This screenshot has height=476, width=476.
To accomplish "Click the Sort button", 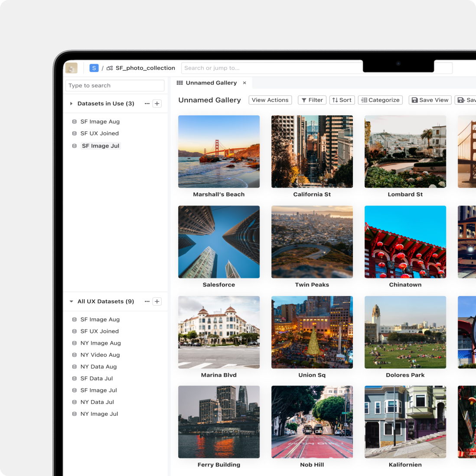I will [342, 100].
